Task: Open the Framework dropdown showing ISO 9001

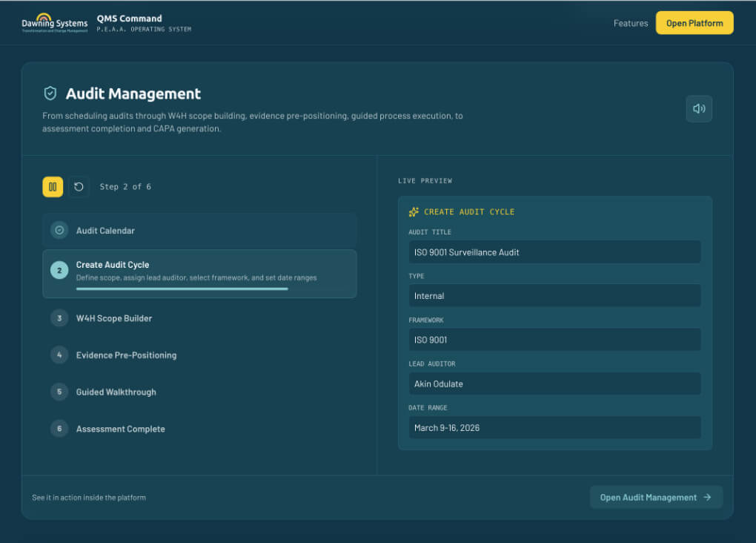Action: (x=554, y=339)
